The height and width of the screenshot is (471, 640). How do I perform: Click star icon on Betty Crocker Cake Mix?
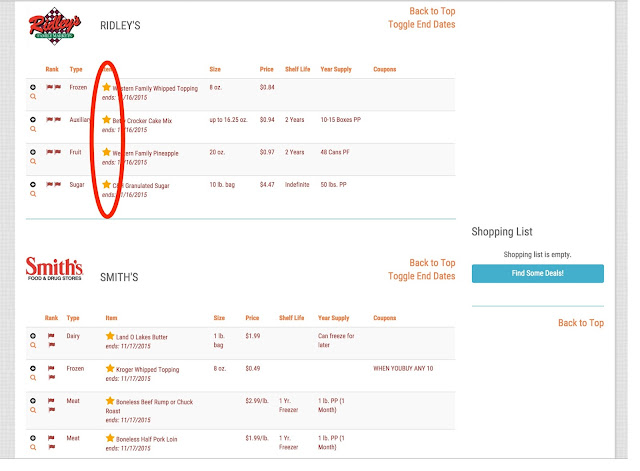pos(107,119)
